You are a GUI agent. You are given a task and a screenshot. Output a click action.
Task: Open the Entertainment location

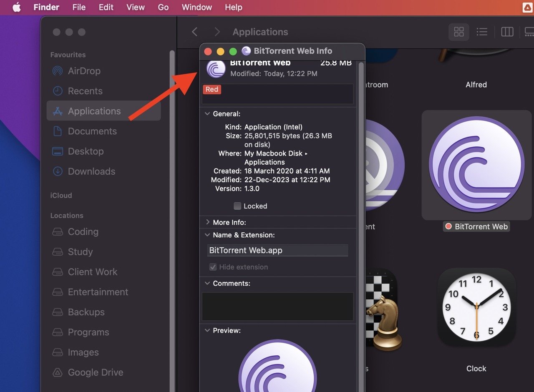click(x=98, y=292)
